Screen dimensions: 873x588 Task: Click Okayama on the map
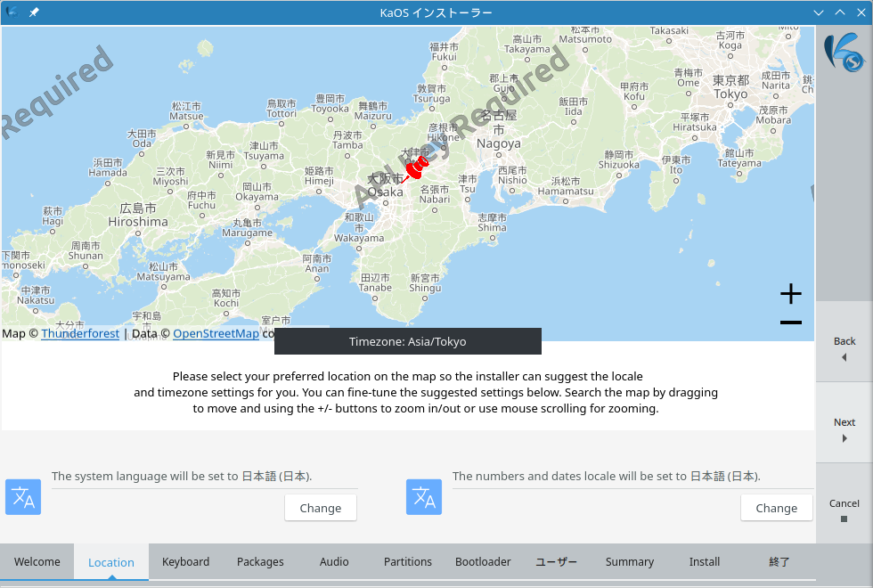click(257, 192)
